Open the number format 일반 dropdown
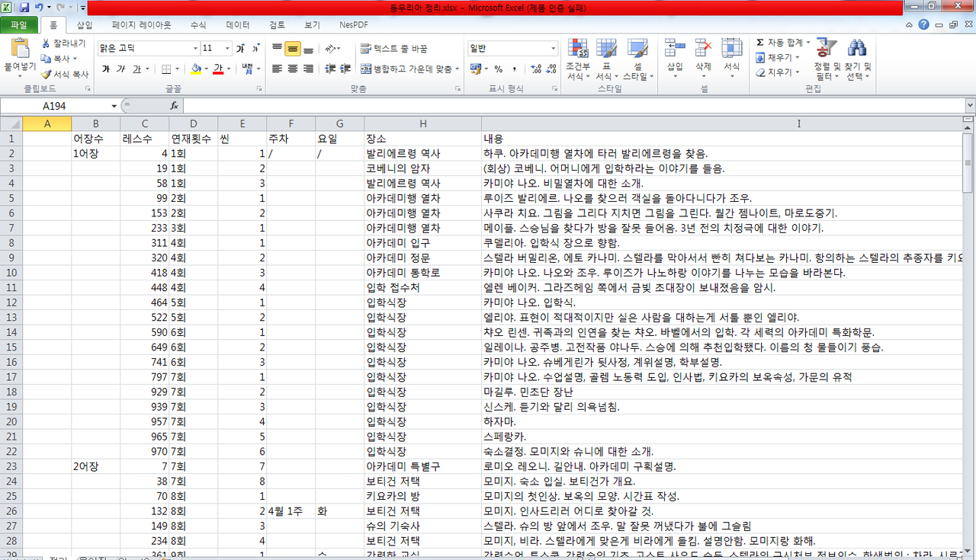976x560 pixels. point(554,48)
